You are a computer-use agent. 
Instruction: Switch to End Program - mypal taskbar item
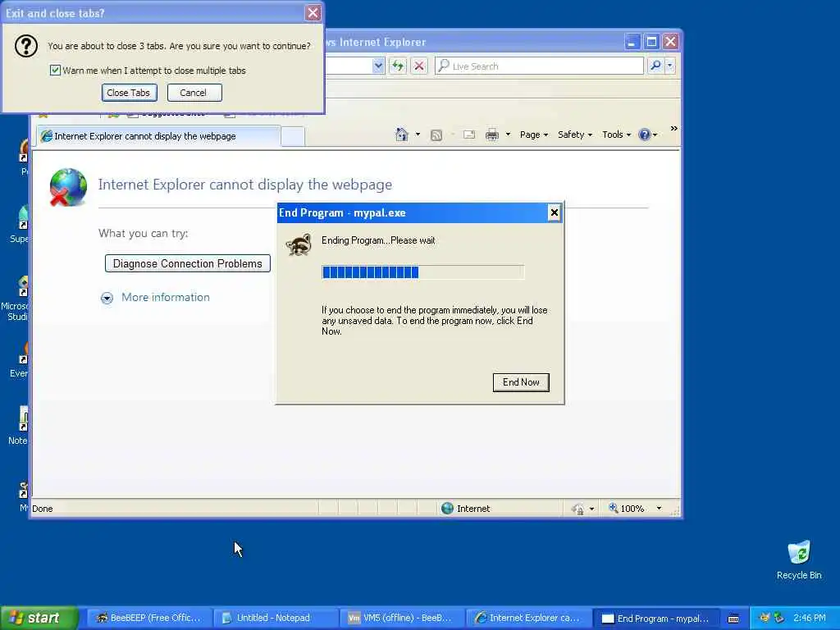(x=655, y=619)
